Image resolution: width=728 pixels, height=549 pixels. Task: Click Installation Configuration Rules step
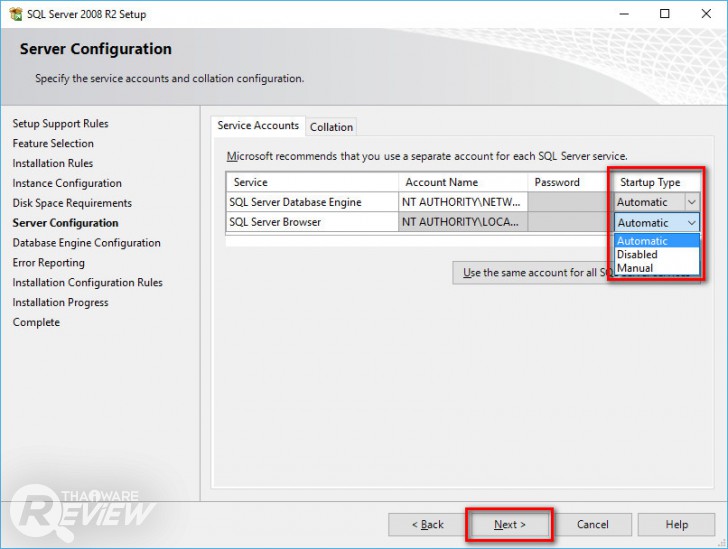pos(87,283)
